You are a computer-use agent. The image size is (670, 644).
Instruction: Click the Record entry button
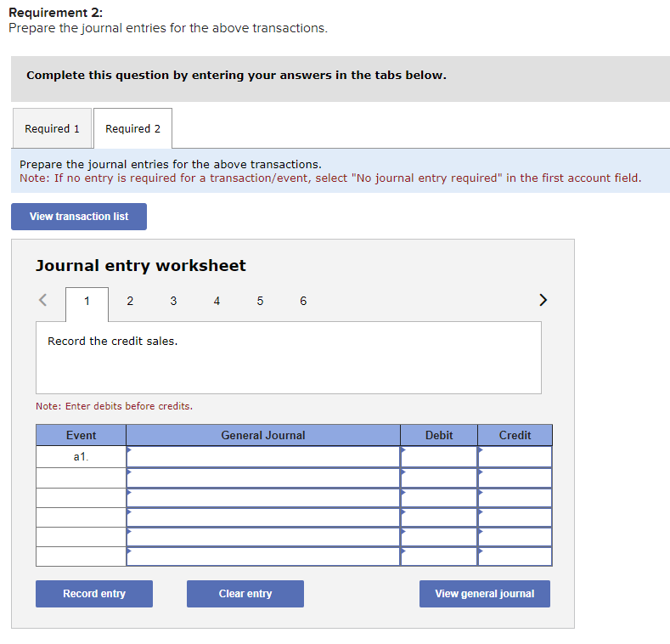94,594
